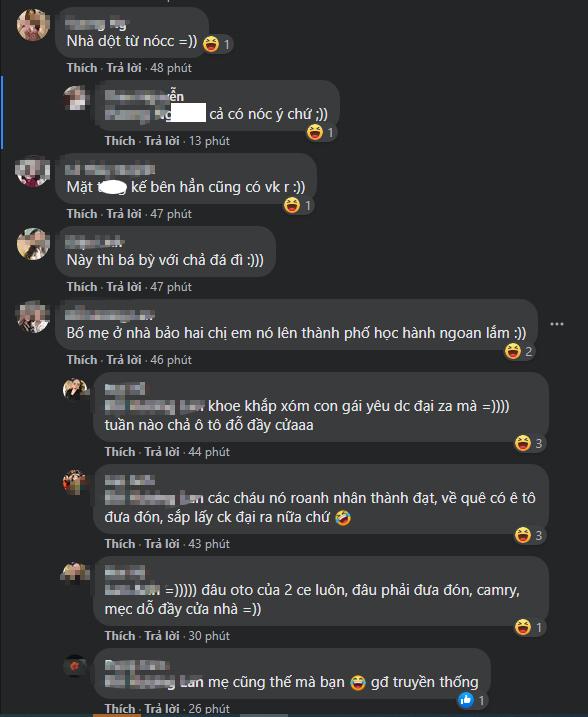Open haha reaction on 'Nhà dột từ nócc' comment

217,44
